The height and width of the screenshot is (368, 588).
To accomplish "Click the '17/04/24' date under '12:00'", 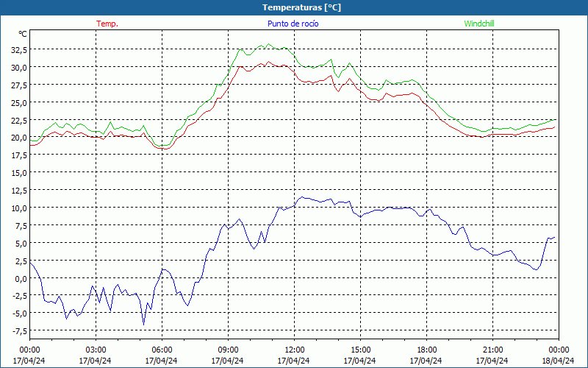I will 293,361.
